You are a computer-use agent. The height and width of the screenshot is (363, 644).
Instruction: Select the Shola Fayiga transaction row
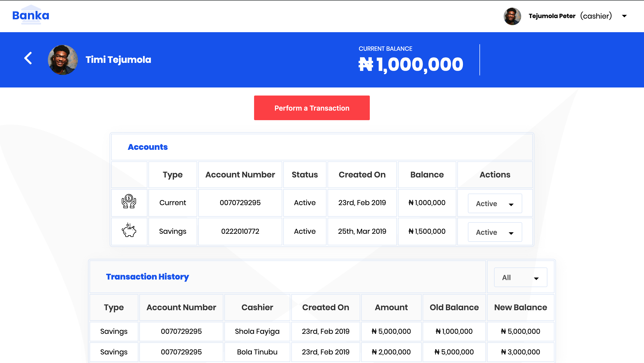pos(257,331)
